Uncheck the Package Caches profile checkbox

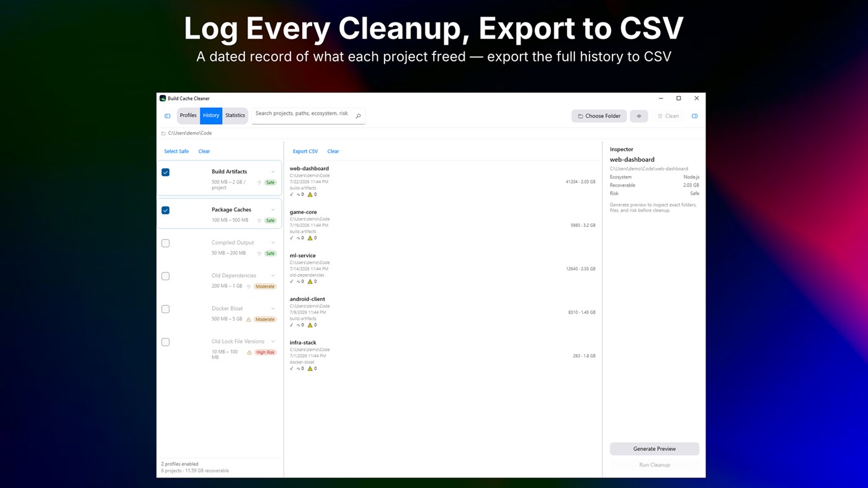coord(166,210)
